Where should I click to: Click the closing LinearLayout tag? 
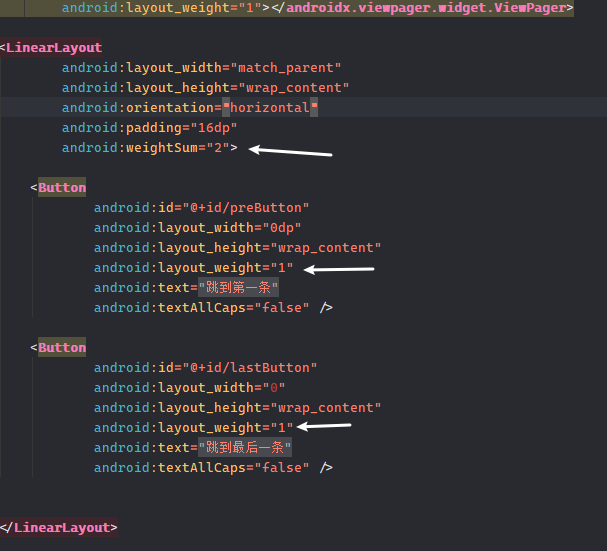[x=58, y=527]
